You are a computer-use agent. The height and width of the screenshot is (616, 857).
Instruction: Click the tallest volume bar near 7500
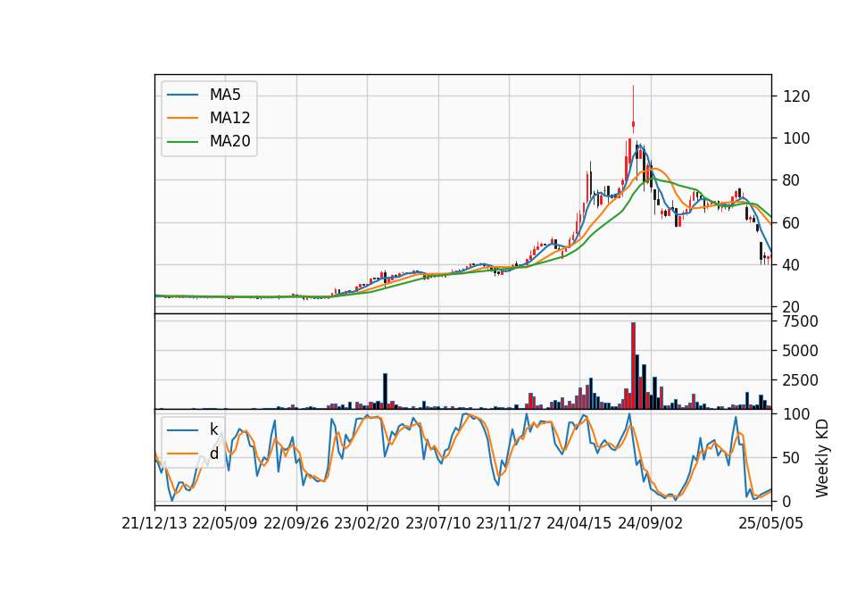633,365
